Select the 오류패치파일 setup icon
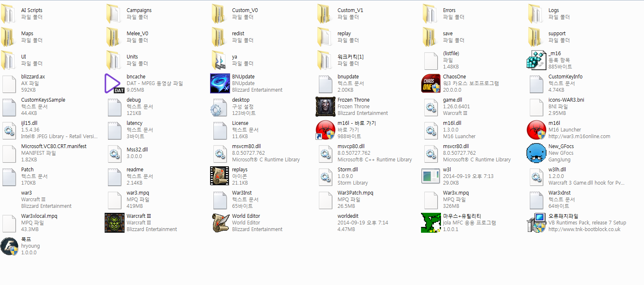The width and height of the screenshot is (644, 285). pos(536,223)
